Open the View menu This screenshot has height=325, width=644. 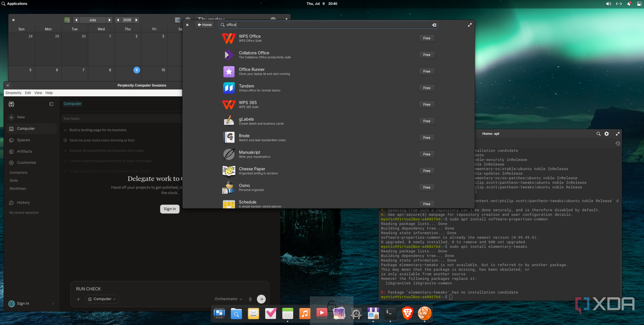click(x=38, y=93)
